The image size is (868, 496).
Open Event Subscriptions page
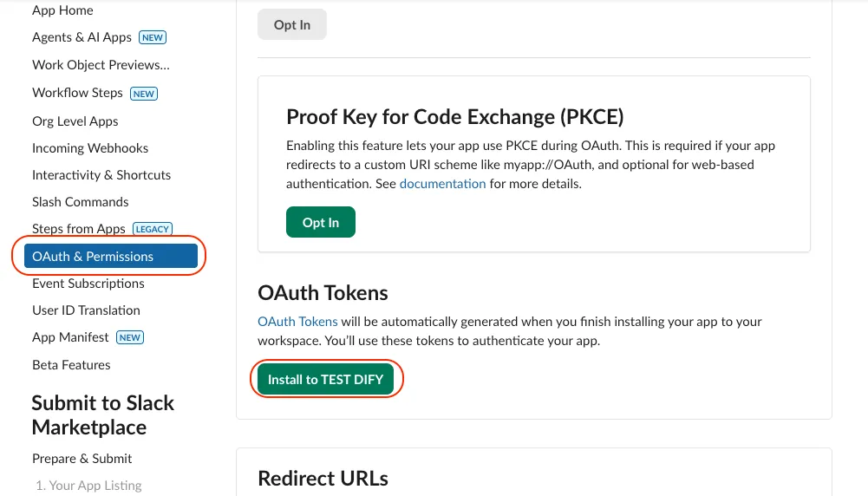coord(88,284)
